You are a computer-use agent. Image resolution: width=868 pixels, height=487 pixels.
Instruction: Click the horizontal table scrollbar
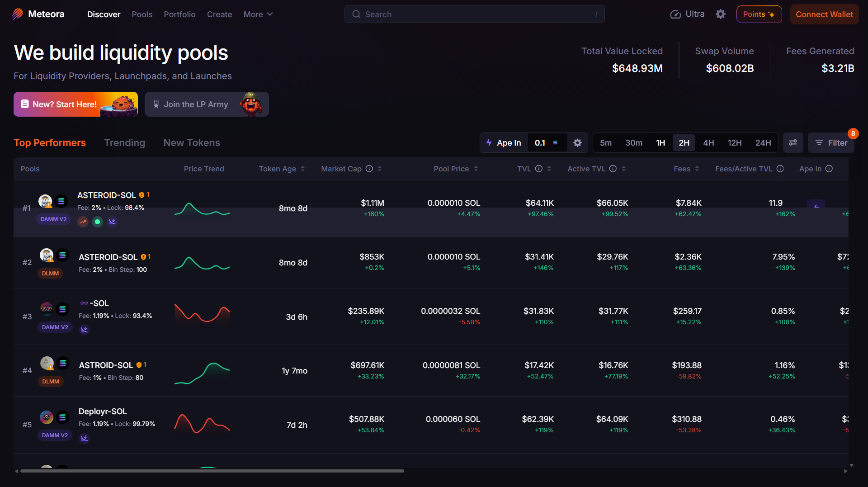(212, 471)
